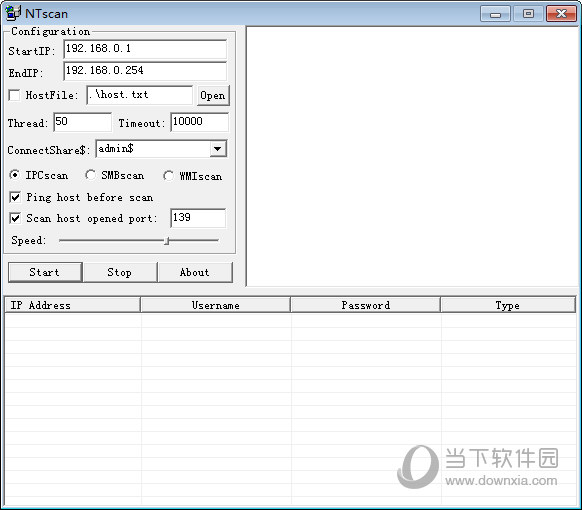Click into the EndIP field
The image size is (582, 510).
(145, 71)
